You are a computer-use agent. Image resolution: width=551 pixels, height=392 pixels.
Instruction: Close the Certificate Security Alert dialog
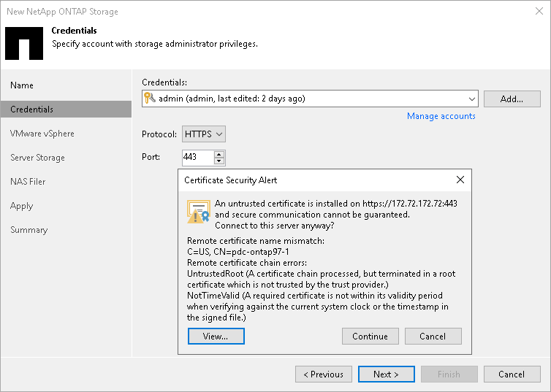pos(460,180)
